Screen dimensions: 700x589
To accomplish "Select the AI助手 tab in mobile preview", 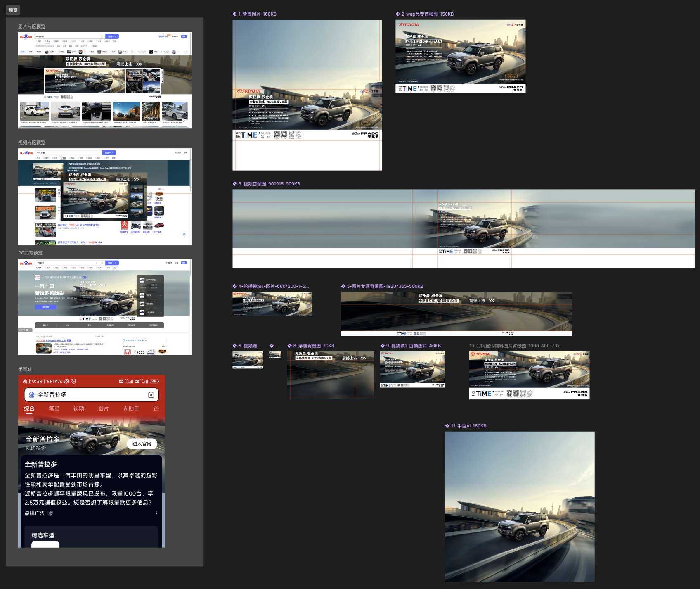I will click(131, 408).
